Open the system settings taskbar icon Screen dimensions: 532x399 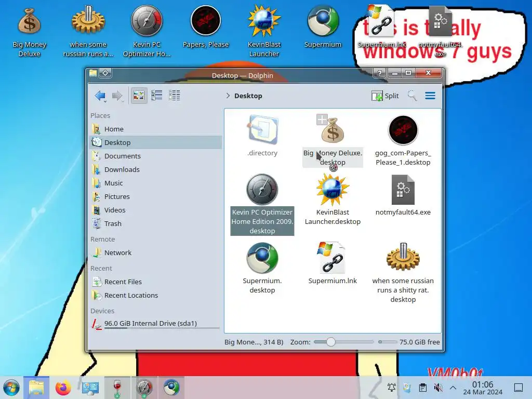(90, 388)
